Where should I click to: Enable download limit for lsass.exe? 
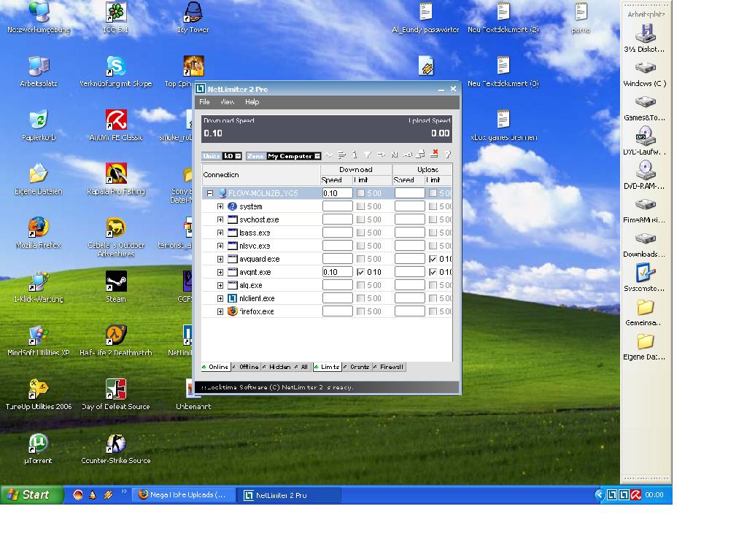[360, 233]
